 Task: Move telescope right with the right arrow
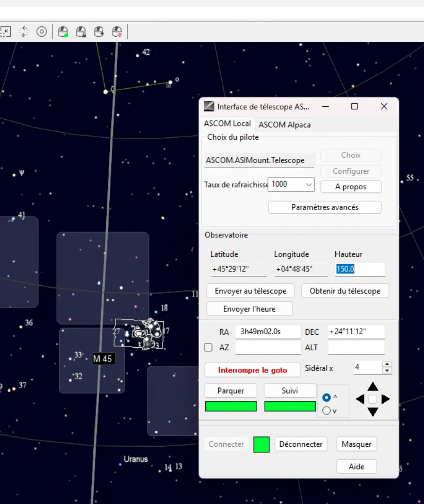click(385, 399)
